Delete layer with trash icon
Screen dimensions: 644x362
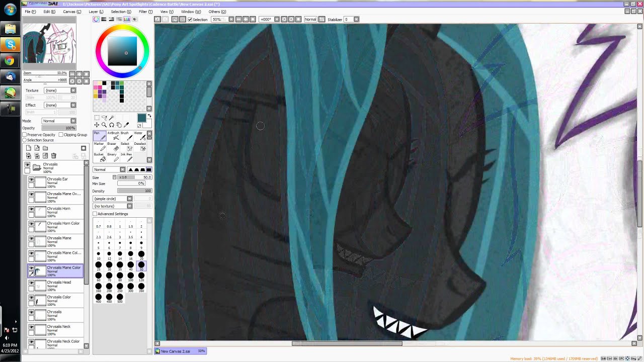54,156
